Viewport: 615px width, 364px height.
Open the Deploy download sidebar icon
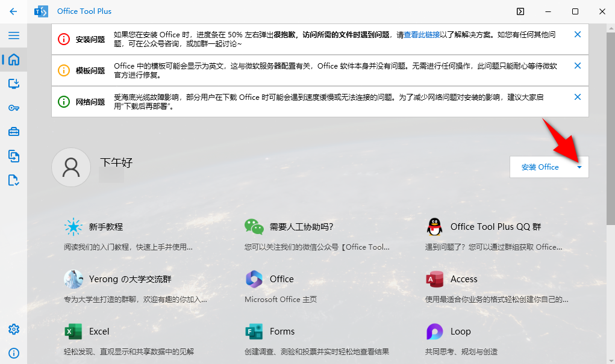14,84
